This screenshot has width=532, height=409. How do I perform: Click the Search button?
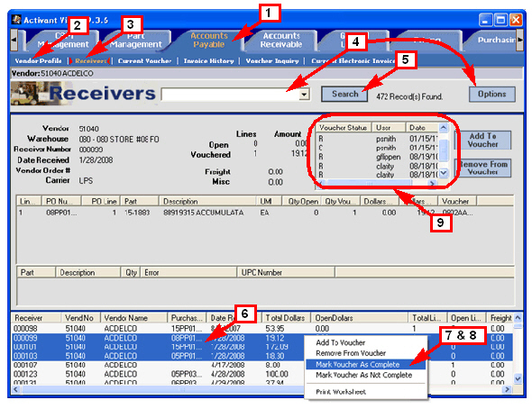click(344, 94)
